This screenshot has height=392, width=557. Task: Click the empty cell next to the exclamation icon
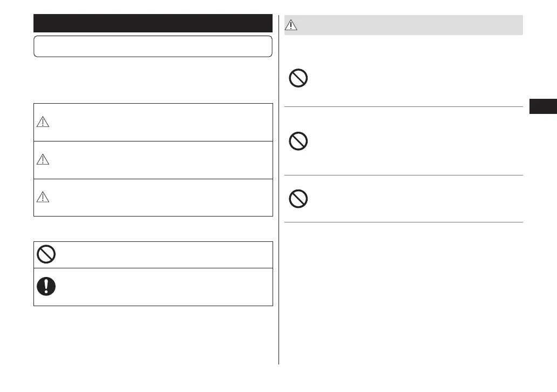[162, 287]
